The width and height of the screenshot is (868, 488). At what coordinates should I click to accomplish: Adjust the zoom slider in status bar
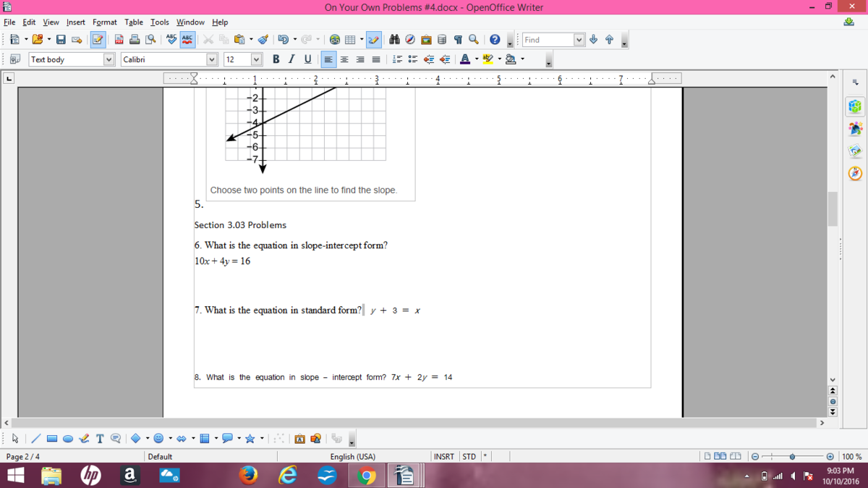point(793,457)
